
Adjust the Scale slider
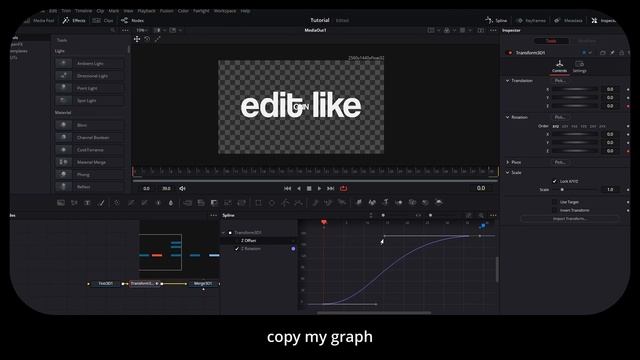[x=576, y=190]
